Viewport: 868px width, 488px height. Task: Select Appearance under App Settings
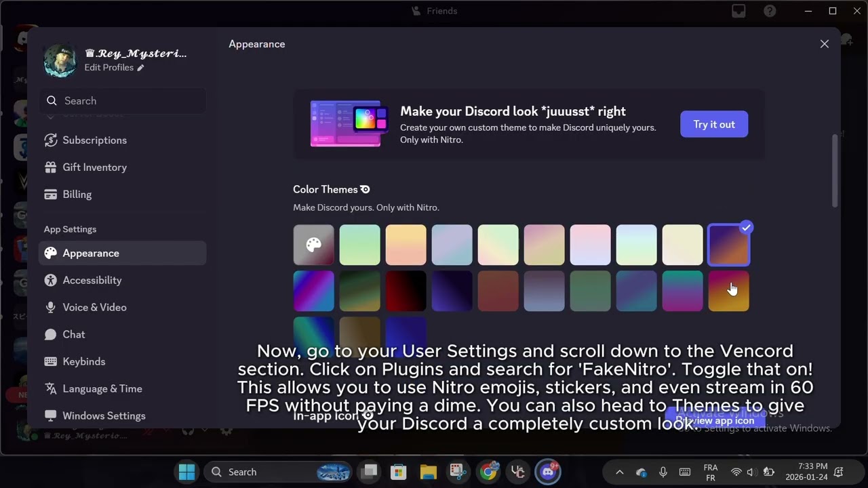tap(123, 253)
